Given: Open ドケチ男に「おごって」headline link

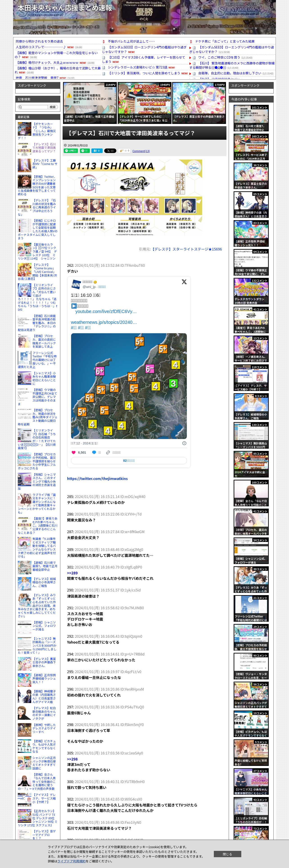Looking at the screenshot, I should pos(225,41).
